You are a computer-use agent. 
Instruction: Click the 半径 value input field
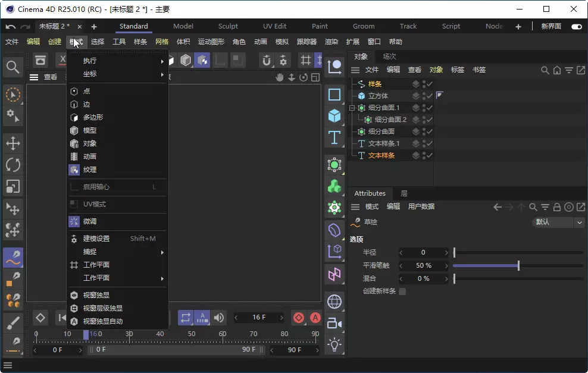tap(423, 252)
